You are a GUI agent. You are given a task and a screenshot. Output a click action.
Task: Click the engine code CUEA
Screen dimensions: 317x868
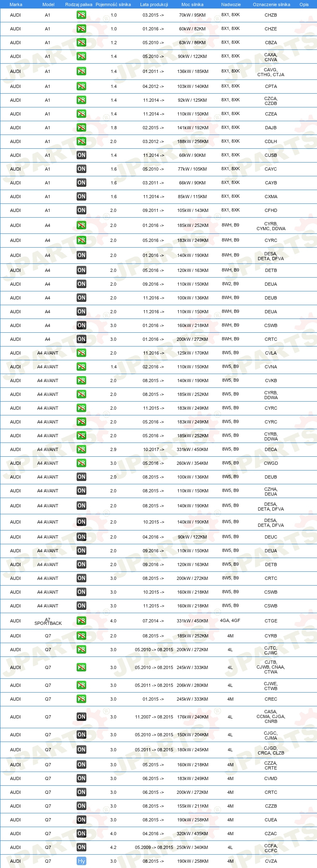pyautogui.click(x=271, y=820)
